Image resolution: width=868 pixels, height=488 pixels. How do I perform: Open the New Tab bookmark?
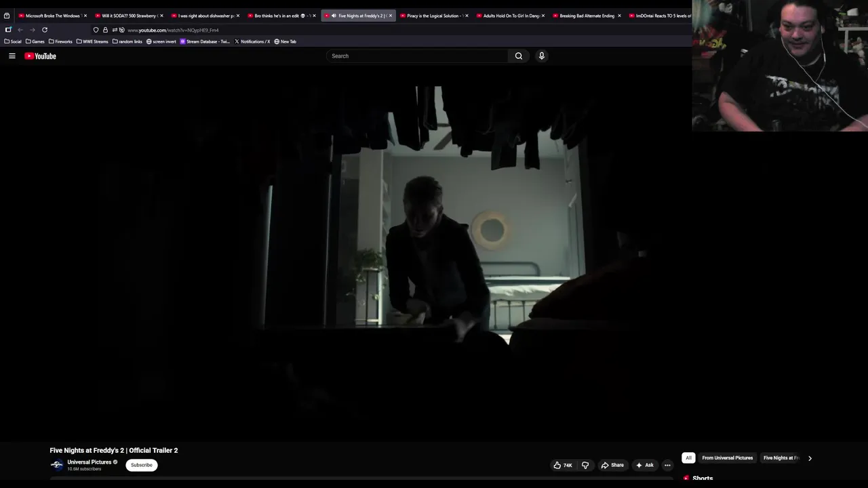285,41
